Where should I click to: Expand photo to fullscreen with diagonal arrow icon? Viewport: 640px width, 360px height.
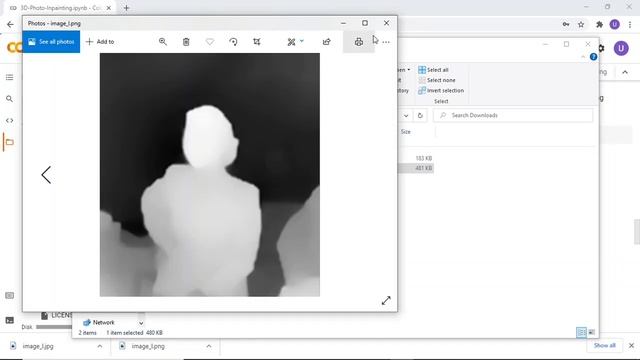[x=386, y=301]
